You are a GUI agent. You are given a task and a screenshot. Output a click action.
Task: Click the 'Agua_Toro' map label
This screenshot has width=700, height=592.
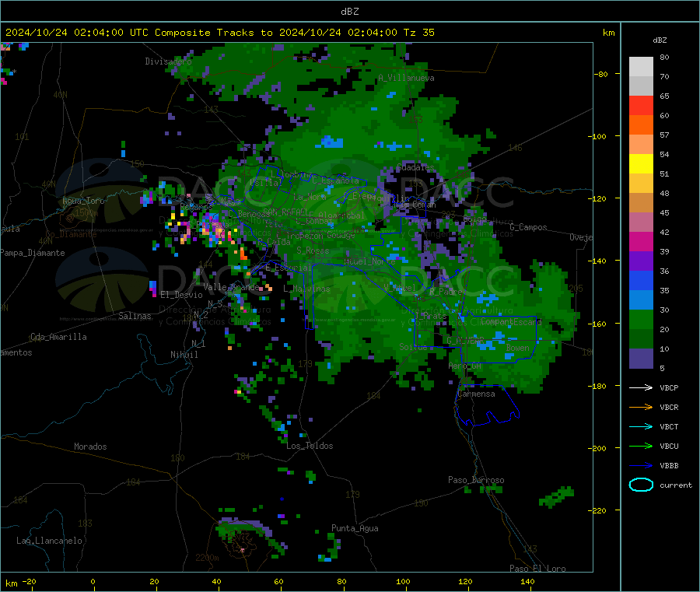pyautogui.click(x=83, y=201)
